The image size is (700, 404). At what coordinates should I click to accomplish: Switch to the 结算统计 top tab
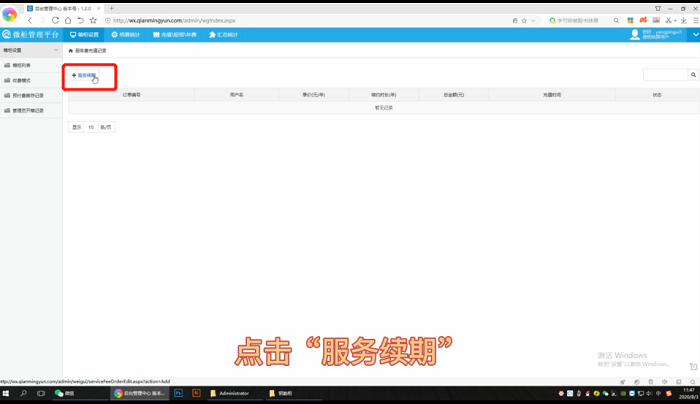click(x=126, y=34)
